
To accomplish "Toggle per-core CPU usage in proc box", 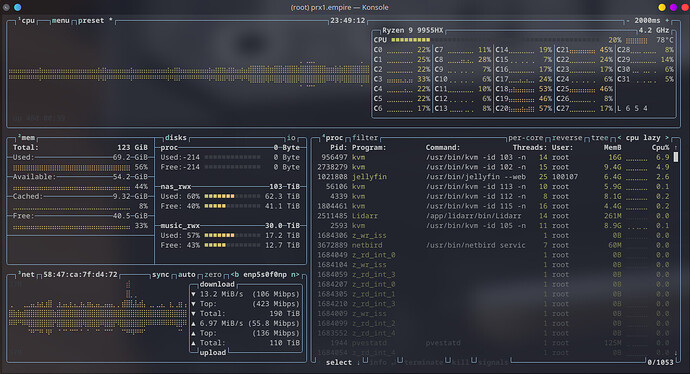I will 525,138.
